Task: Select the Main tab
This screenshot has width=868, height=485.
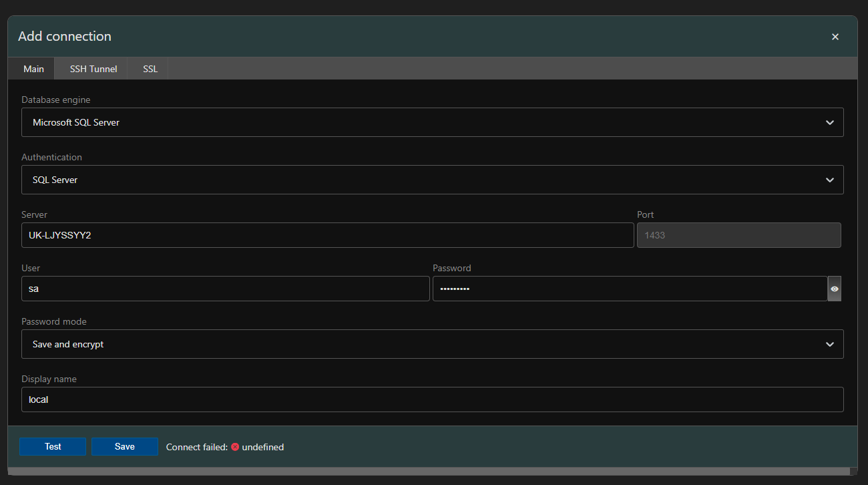Action: pyautogui.click(x=33, y=68)
